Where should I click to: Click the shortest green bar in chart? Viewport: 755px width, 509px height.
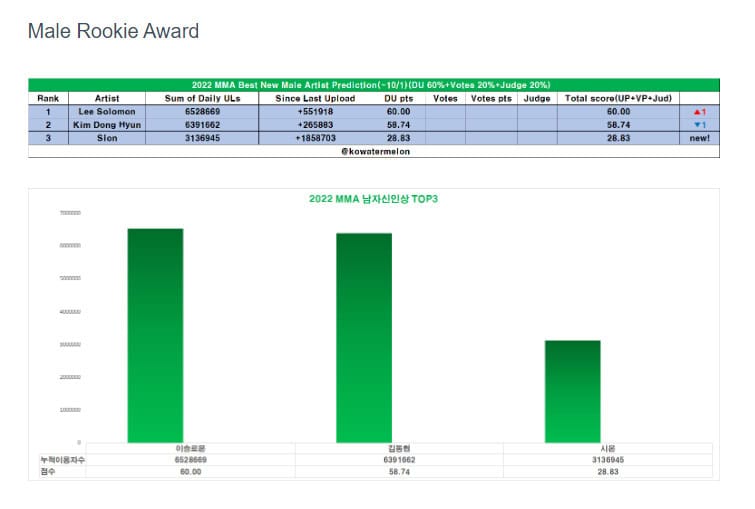pyautogui.click(x=573, y=391)
